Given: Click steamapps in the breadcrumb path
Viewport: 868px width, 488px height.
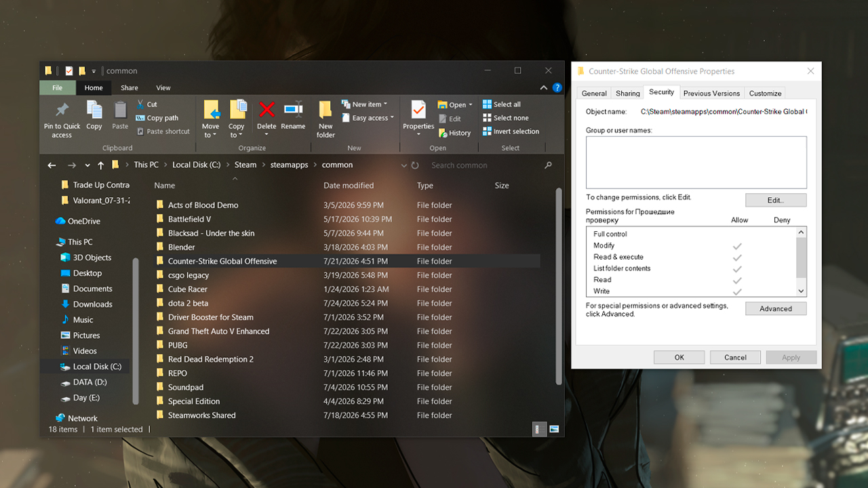Looking at the screenshot, I should pyautogui.click(x=289, y=165).
